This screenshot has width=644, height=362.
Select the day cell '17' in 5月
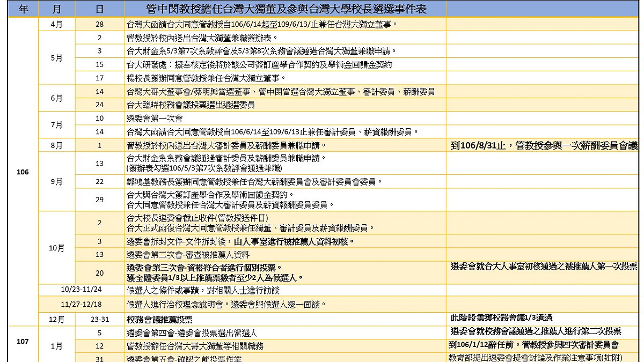(x=99, y=78)
